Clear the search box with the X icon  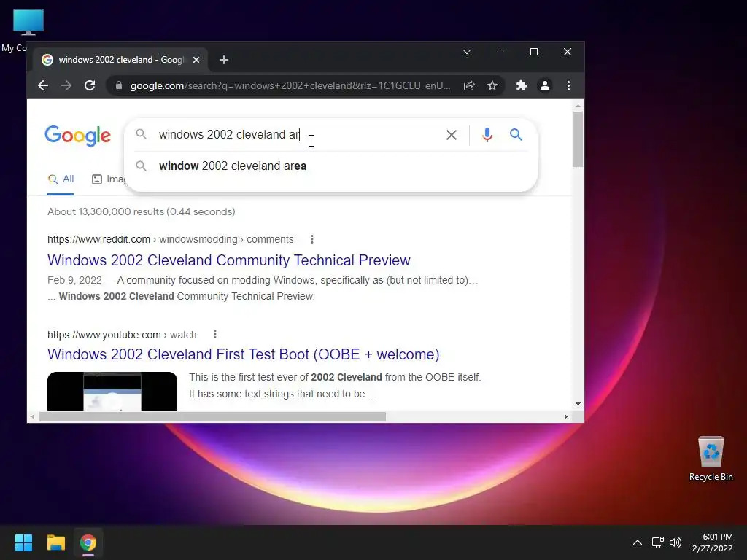[451, 135]
